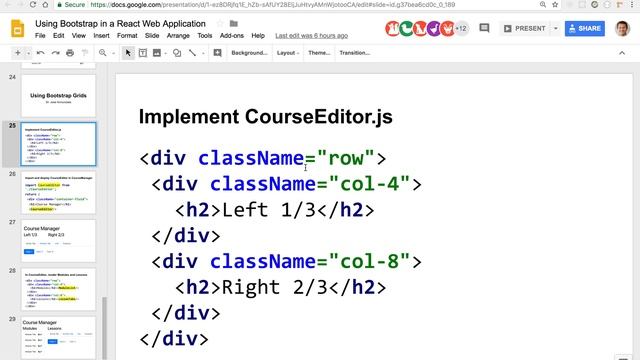Click the Theme... button
Screen dimensions: 640x360
(x=319, y=53)
